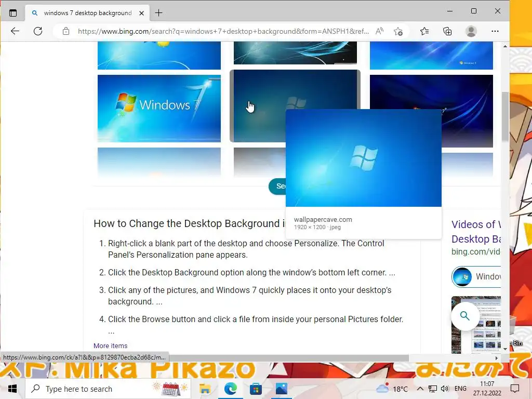Image resolution: width=532 pixels, height=399 pixels.
Task: Select the windows 7 desktop background tab
Action: (87, 13)
